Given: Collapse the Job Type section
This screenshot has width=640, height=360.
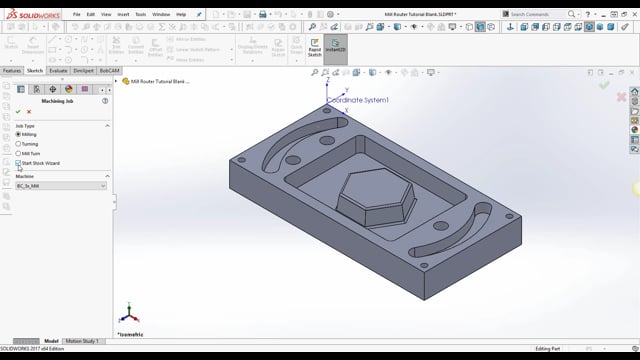Looking at the screenshot, I should coord(107,126).
